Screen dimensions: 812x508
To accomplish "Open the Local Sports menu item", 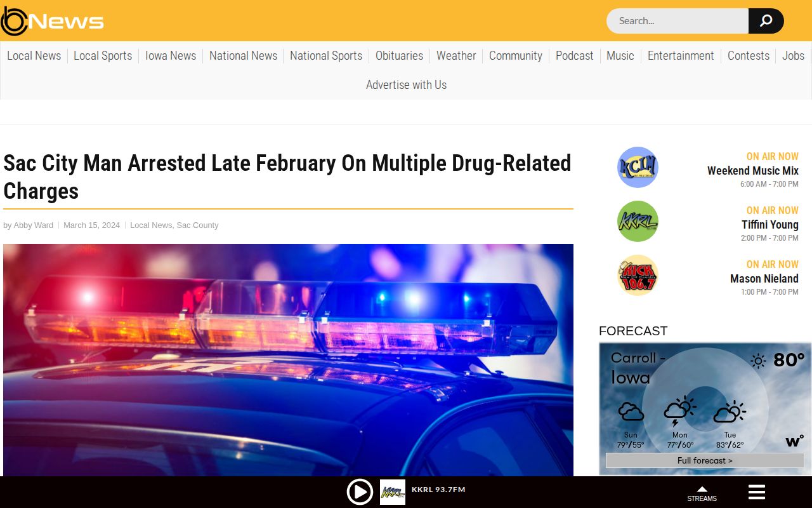I will (x=103, y=56).
